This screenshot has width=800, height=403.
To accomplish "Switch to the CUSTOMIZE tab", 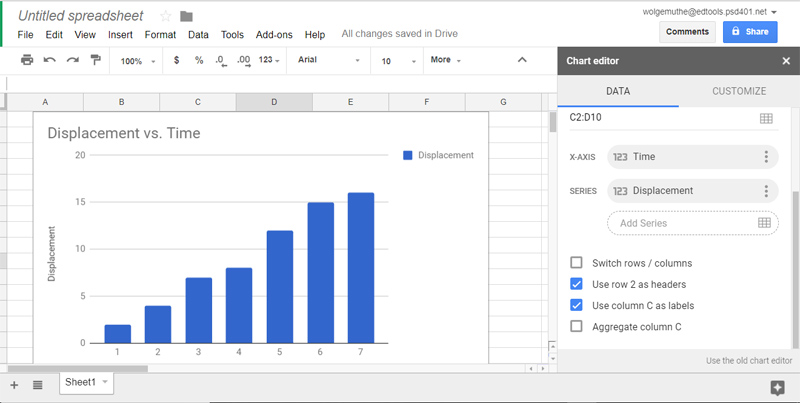I will pos(739,91).
